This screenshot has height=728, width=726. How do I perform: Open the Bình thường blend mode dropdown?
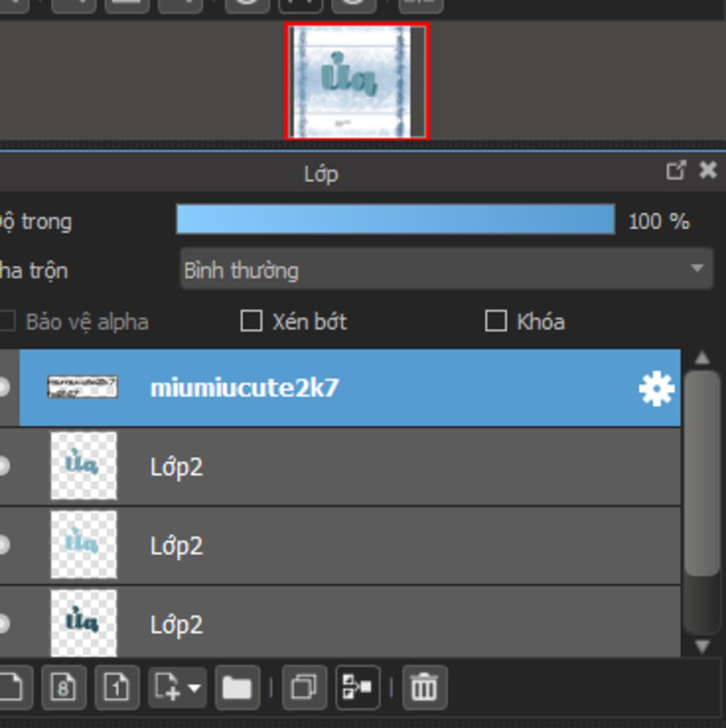[446, 269]
